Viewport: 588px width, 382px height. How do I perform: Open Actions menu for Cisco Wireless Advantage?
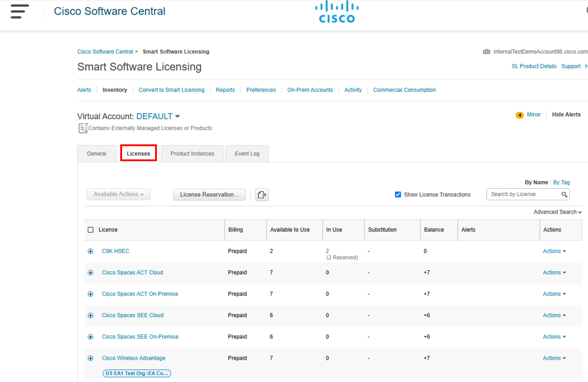pos(554,358)
